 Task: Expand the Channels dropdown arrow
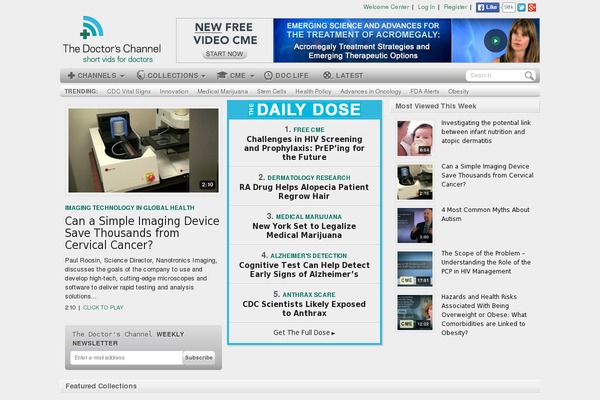122,76
